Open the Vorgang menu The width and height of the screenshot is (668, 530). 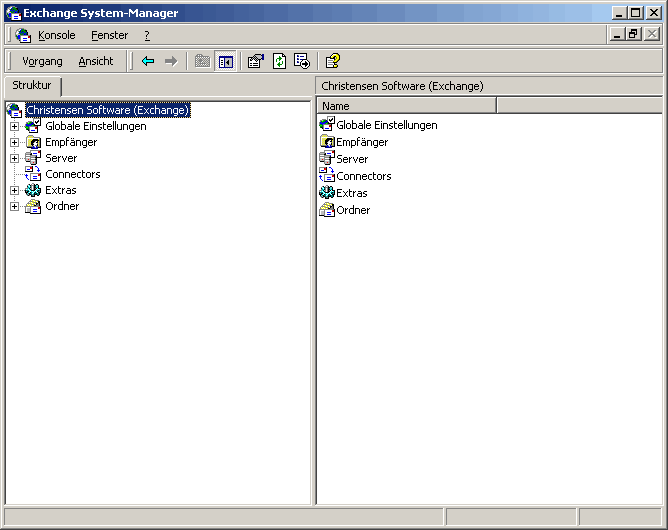tap(42, 61)
